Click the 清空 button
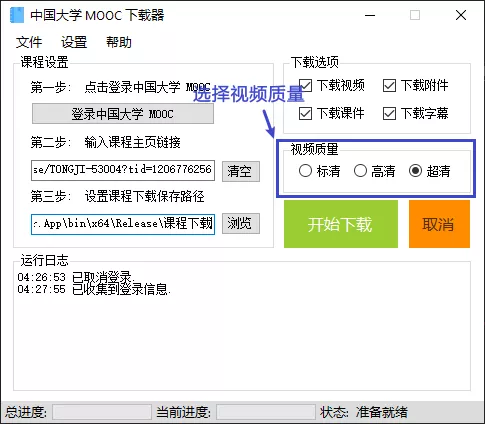This screenshot has width=485, height=424. tap(241, 171)
